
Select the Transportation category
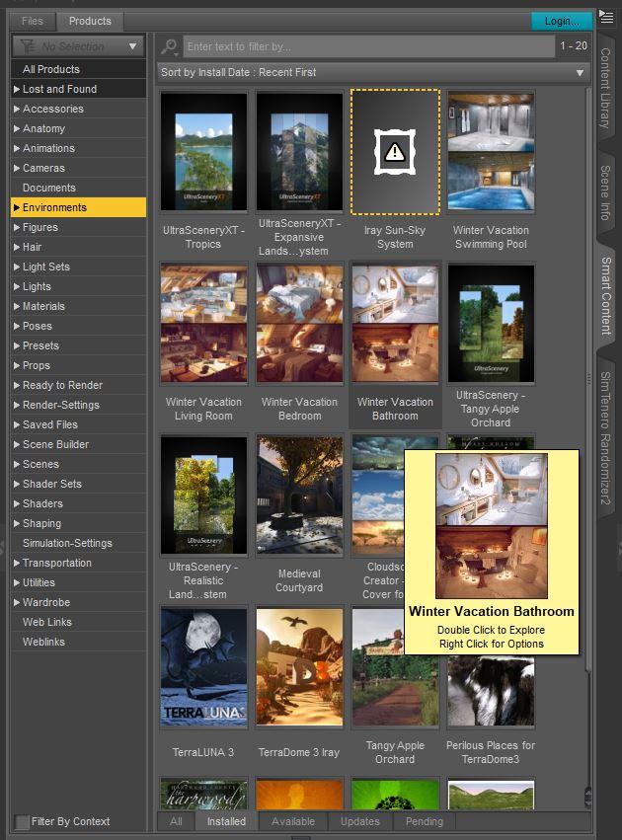click(x=78, y=563)
